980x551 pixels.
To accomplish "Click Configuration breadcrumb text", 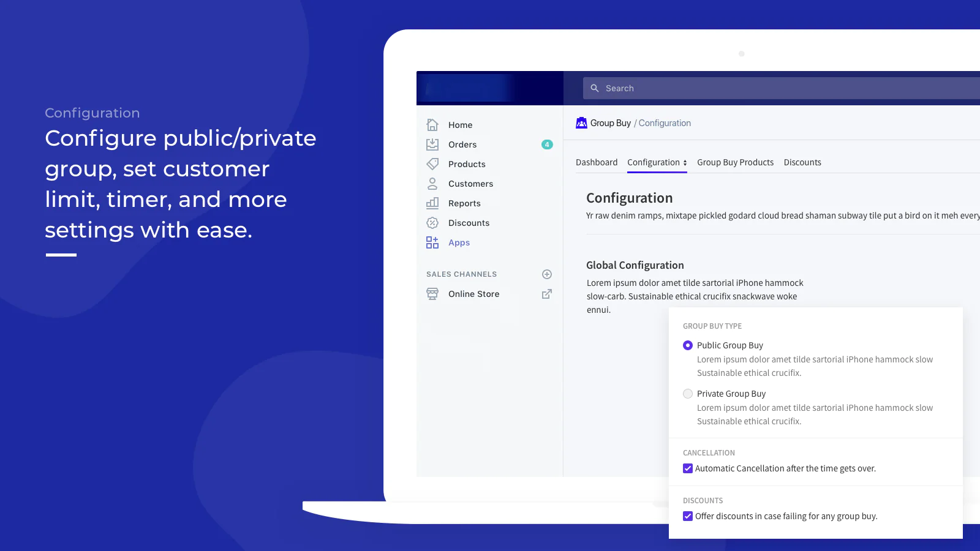I will coord(665,123).
